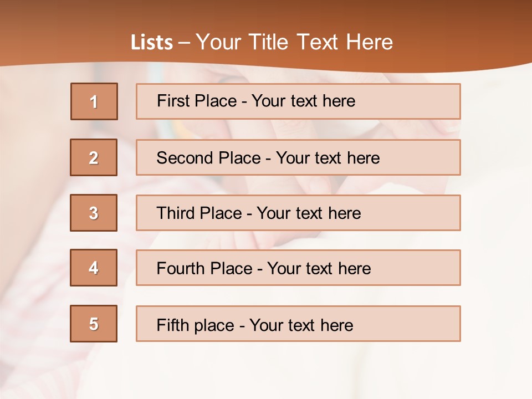Click the words First Place
Viewport: 532px width, 399px height.
tap(197, 101)
